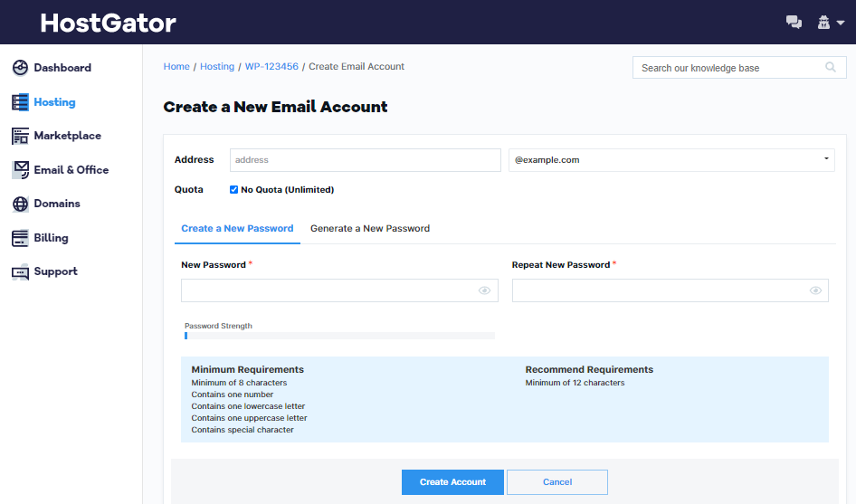Click the 'Create a New Email Account' heading
This screenshot has width=856, height=504.
pos(275,107)
